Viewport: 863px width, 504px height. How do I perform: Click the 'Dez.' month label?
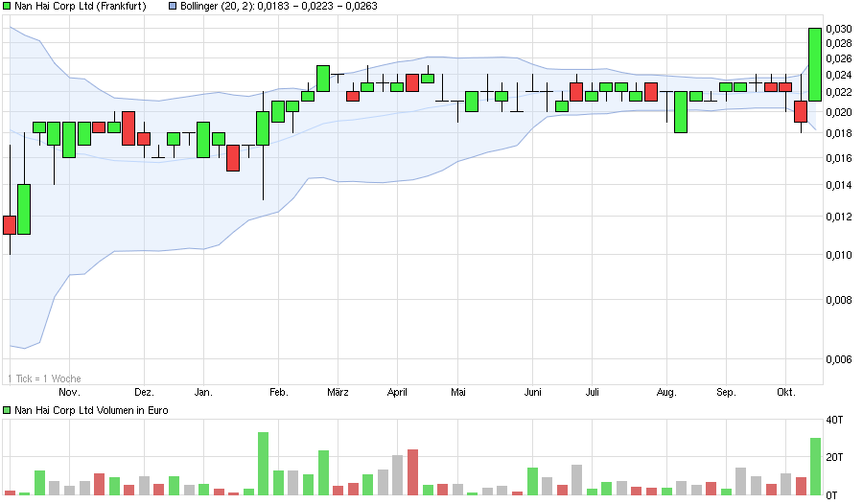coord(144,392)
